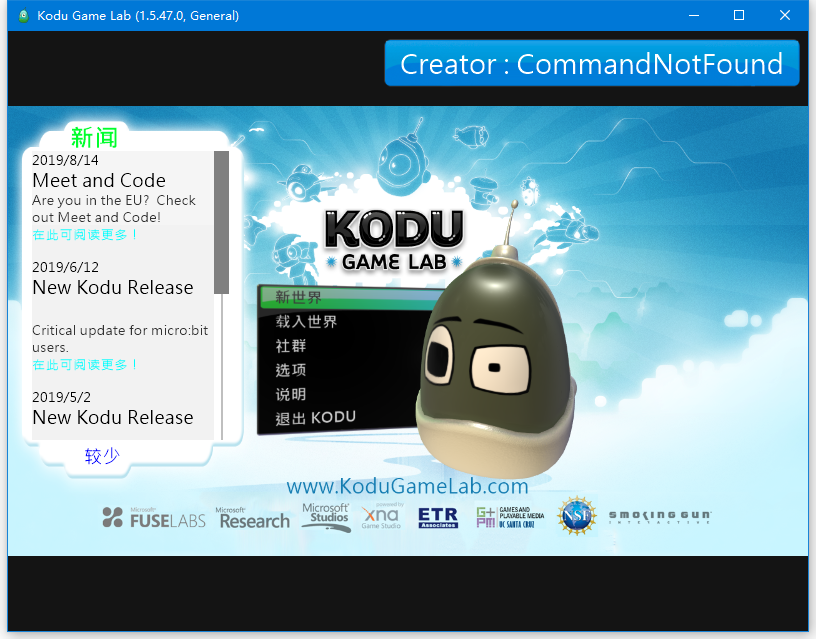Image resolution: width=816 pixels, height=639 pixels.
Task: Click the Games and Playable Media logo
Action: pyautogui.click(x=510, y=517)
